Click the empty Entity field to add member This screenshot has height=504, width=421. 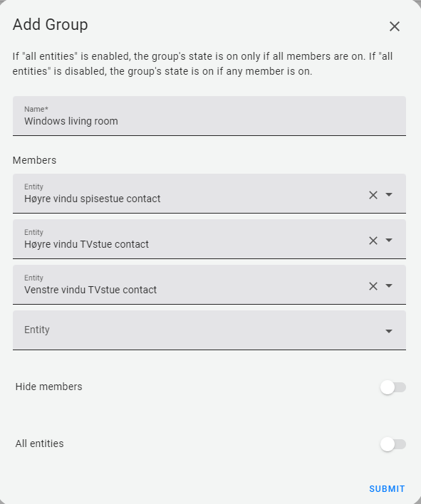(x=209, y=330)
